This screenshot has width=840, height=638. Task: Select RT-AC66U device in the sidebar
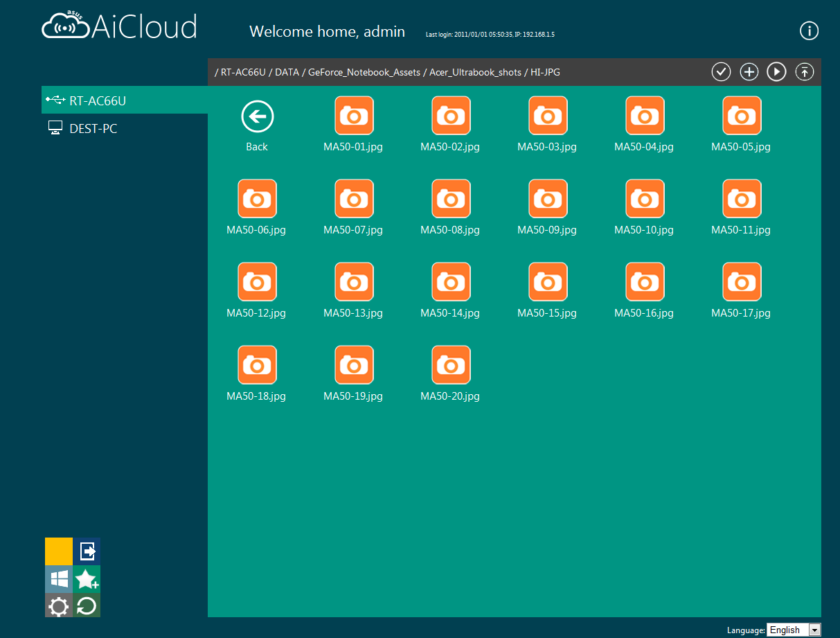125,100
